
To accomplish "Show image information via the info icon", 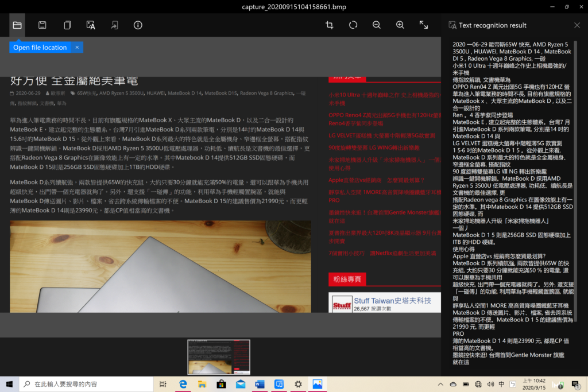I will (x=138, y=25).
